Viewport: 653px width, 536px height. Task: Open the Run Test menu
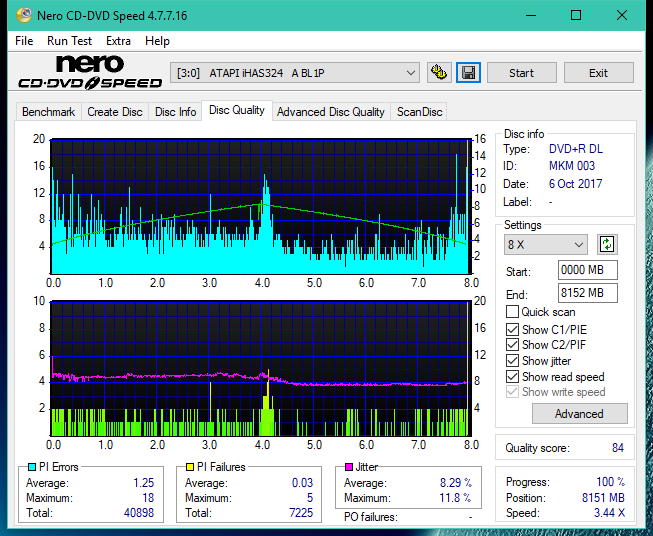[x=69, y=41]
